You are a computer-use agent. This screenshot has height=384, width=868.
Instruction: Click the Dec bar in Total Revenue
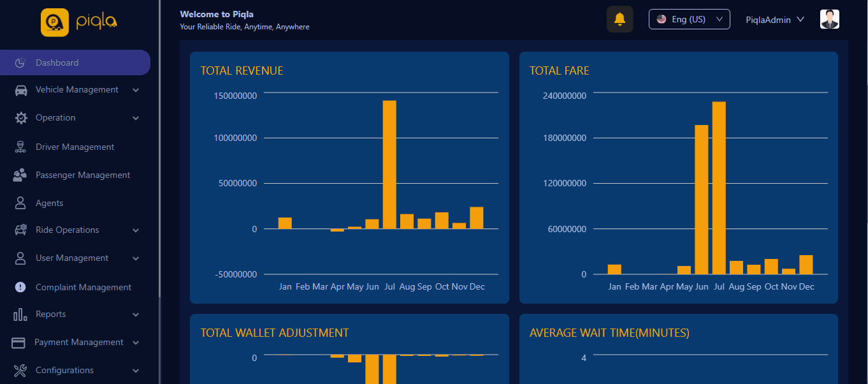[477, 218]
